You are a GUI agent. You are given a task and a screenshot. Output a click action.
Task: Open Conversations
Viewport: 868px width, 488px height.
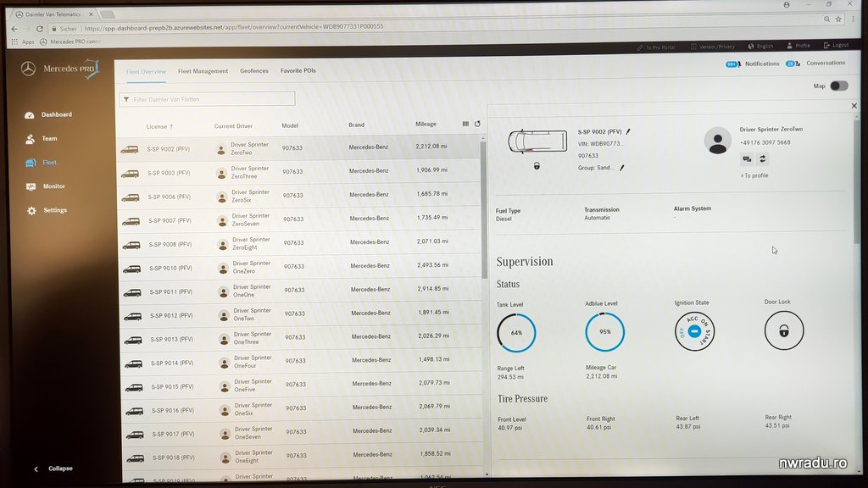tap(816, 63)
